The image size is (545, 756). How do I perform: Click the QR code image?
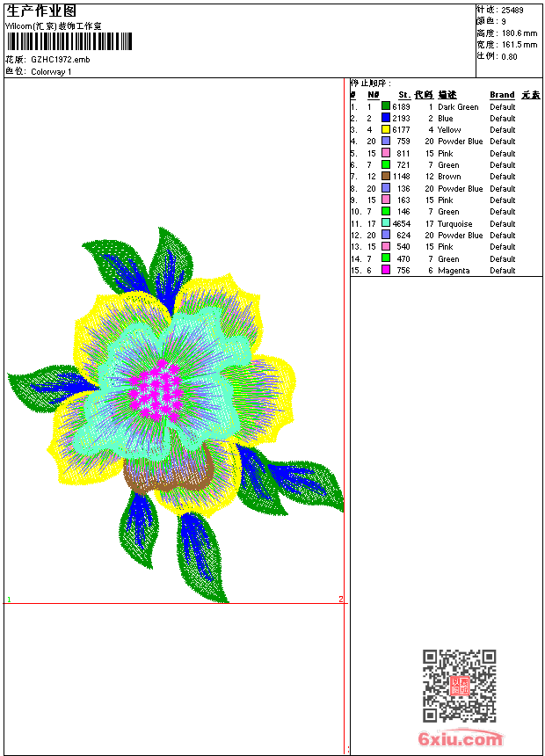pos(460,686)
